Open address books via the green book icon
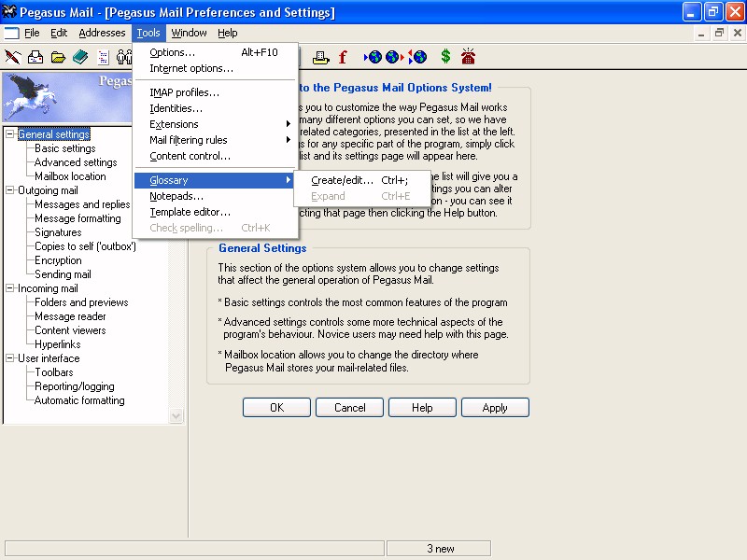The width and height of the screenshot is (747, 560). [x=80, y=57]
